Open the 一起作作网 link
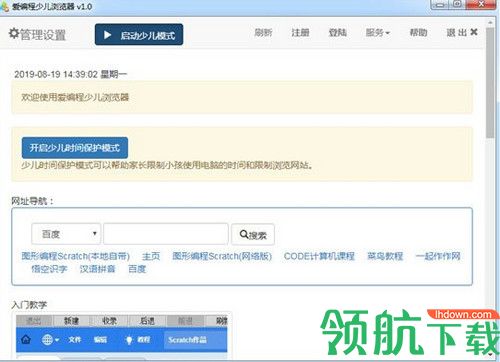 (438, 256)
